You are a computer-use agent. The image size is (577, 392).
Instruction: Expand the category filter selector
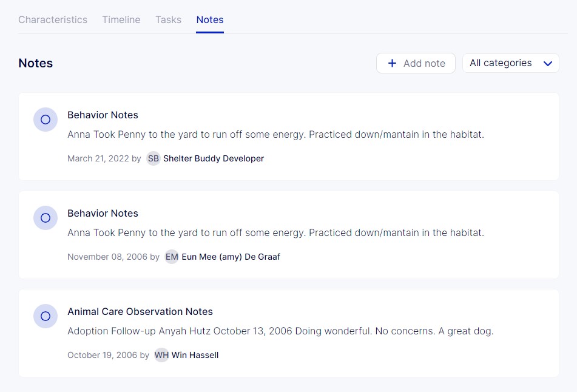point(510,63)
